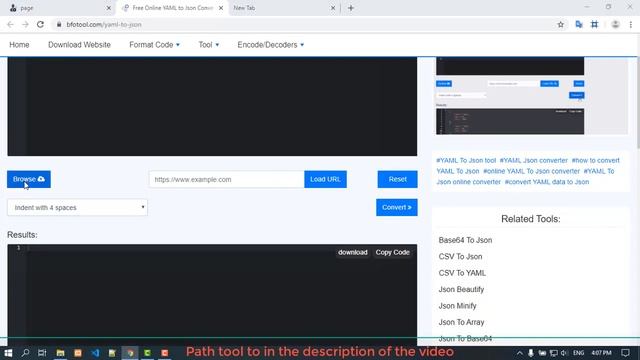Expand the Encode/Decoders menu
The height and width of the screenshot is (360, 640).
(271, 45)
